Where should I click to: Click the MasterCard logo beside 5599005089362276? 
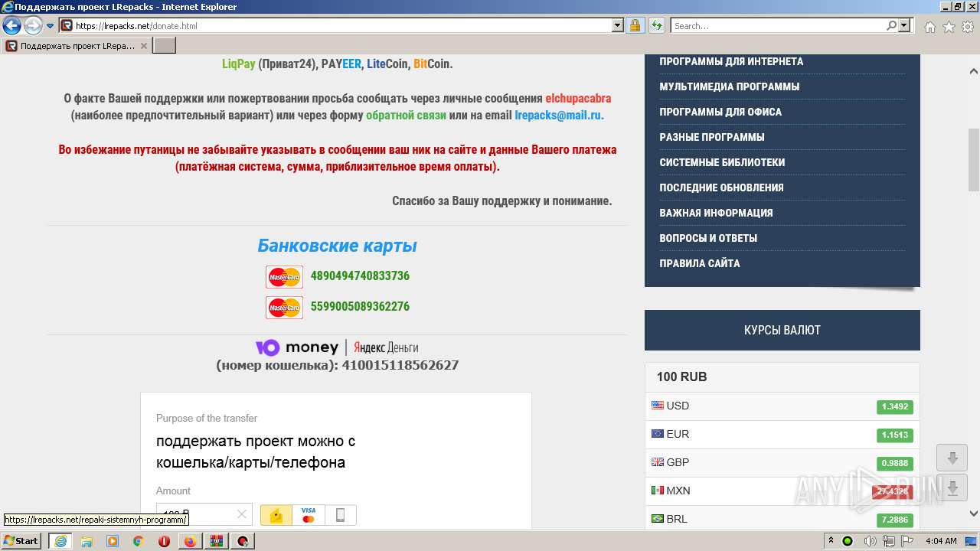click(x=284, y=307)
